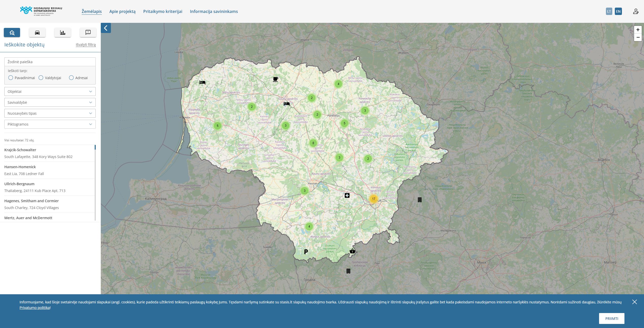Open the statistics bar chart tab

[x=62, y=32]
